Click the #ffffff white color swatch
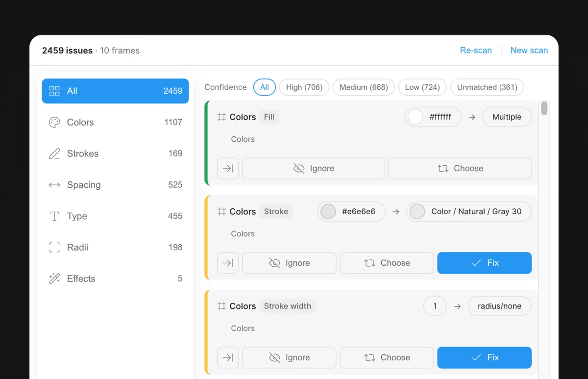588x379 pixels. coord(415,117)
